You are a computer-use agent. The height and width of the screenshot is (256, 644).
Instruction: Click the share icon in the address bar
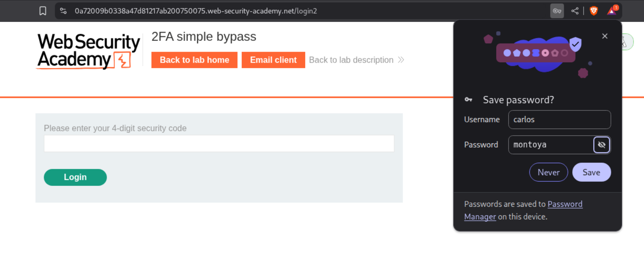coord(575,11)
